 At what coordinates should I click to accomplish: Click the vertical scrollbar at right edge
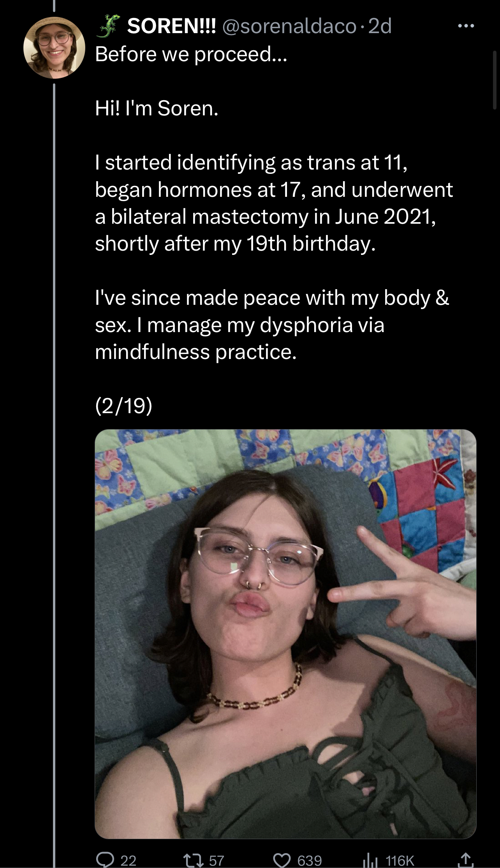(495, 80)
